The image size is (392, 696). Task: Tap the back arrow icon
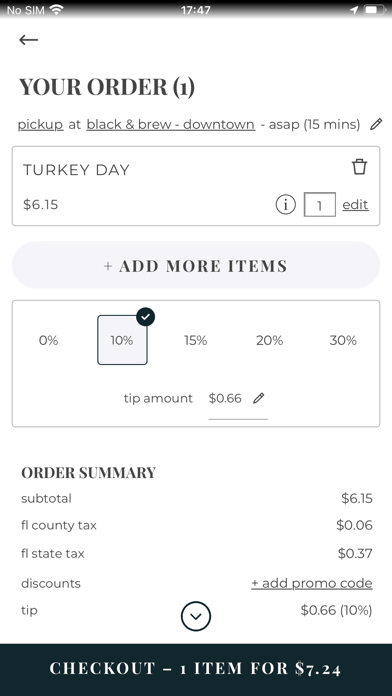pos(28,40)
